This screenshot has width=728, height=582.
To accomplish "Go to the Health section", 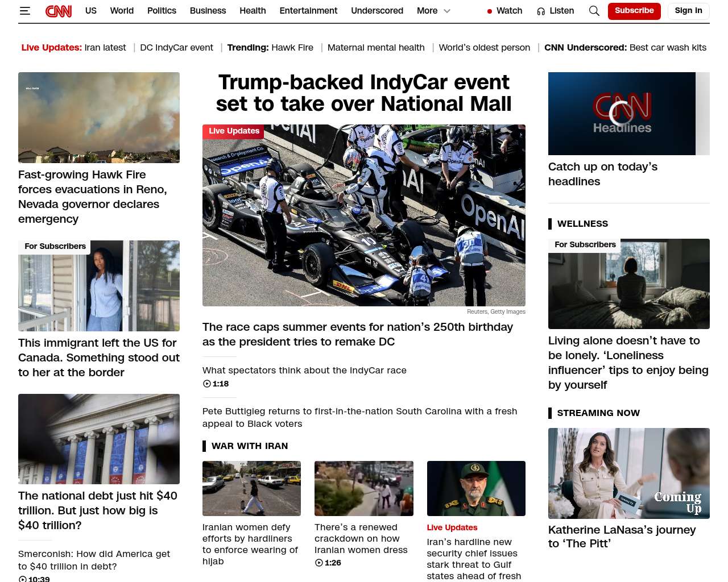I will coord(253,11).
